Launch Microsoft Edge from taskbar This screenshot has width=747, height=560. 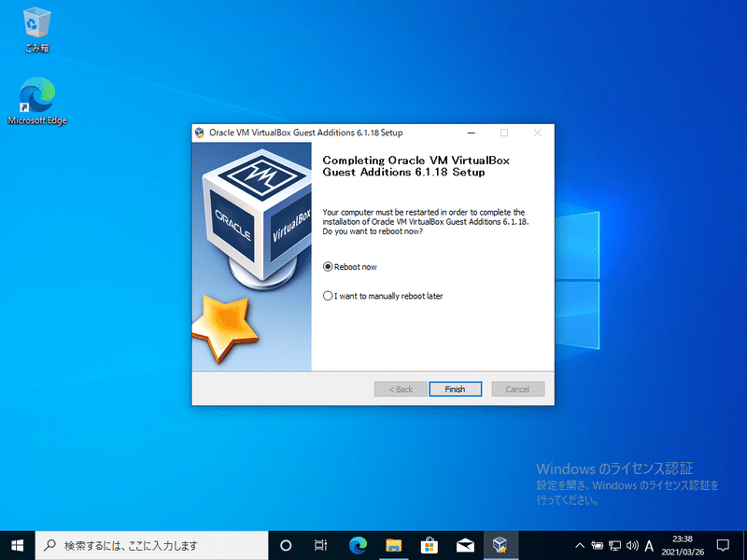pyautogui.click(x=358, y=545)
